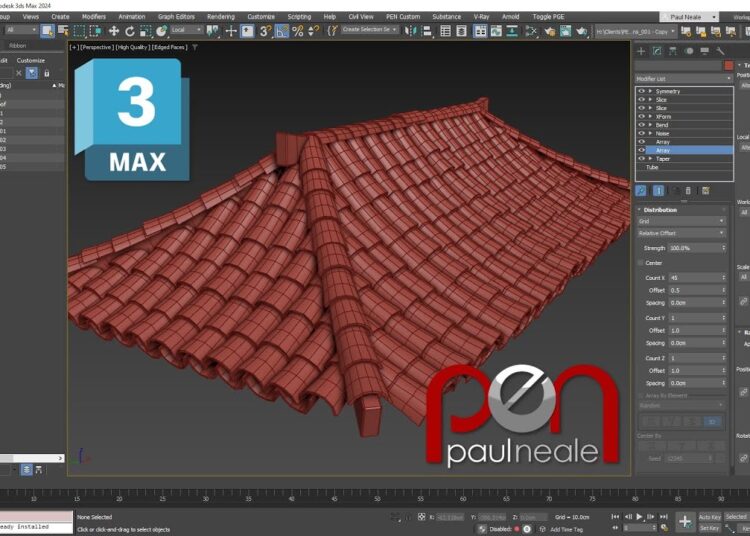This screenshot has height=536, width=750.
Task: Open Select by Name tool
Action: [x=63, y=31]
